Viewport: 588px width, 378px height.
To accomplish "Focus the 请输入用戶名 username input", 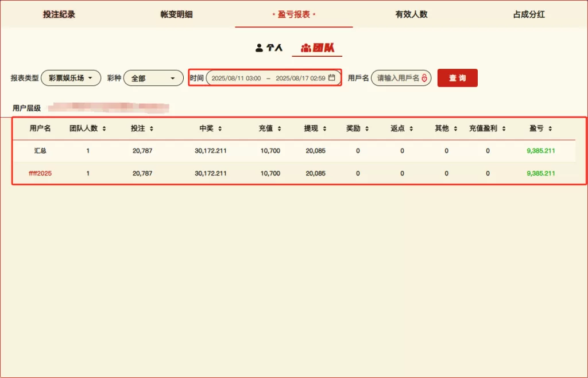I will coord(401,78).
